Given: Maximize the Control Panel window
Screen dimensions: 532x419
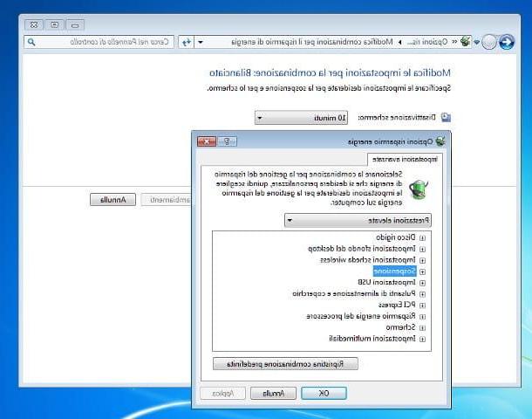Looking at the screenshot, I should 55,24.
